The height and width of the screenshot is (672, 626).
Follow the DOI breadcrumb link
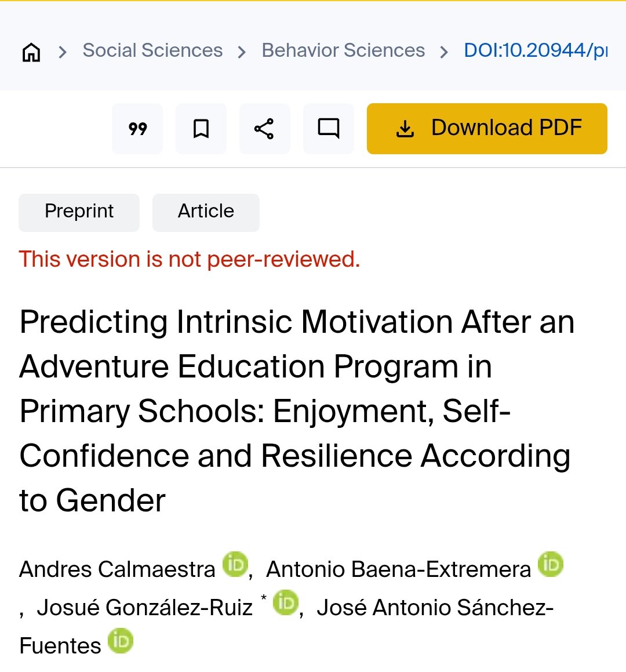click(x=536, y=50)
